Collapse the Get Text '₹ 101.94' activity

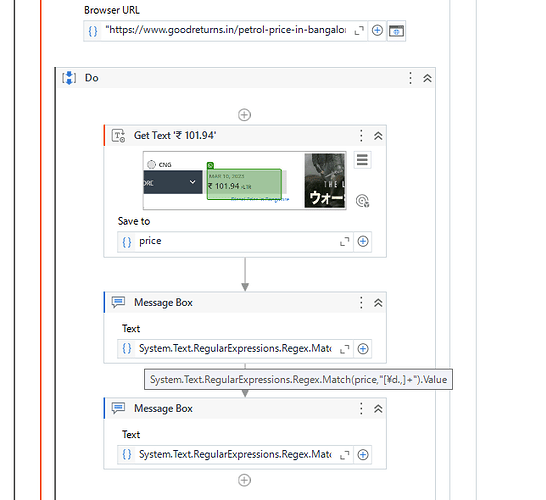(x=379, y=135)
